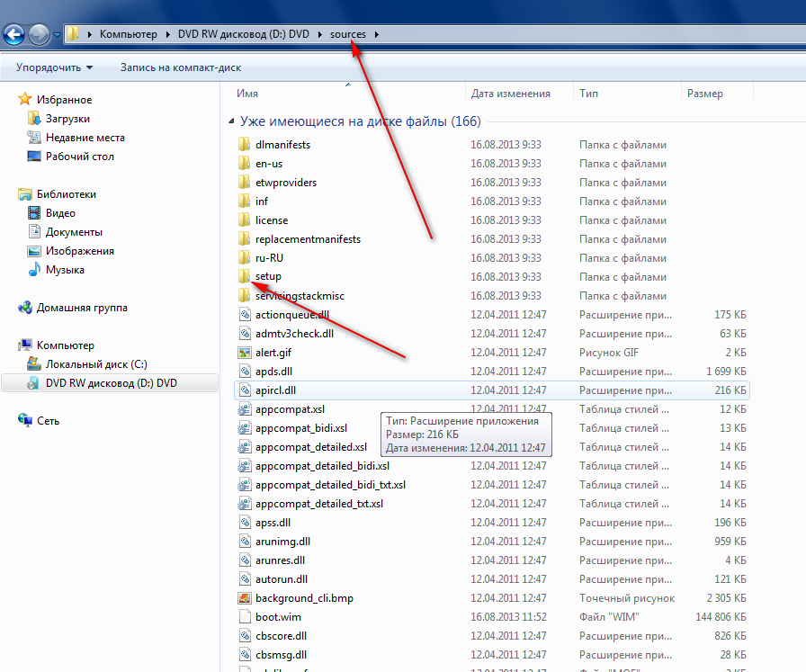The image size is (806, 672).
Task: Click Компьютер in the address bar path
Action: (129, 34)
